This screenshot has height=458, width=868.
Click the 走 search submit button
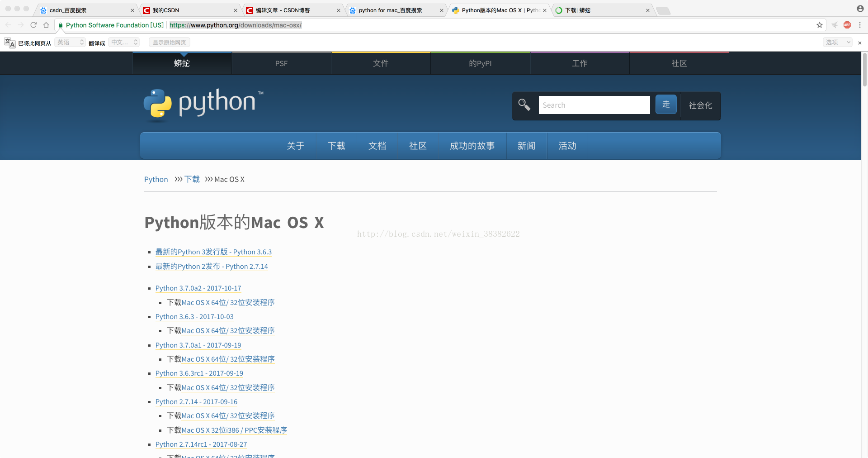point(666,105)
